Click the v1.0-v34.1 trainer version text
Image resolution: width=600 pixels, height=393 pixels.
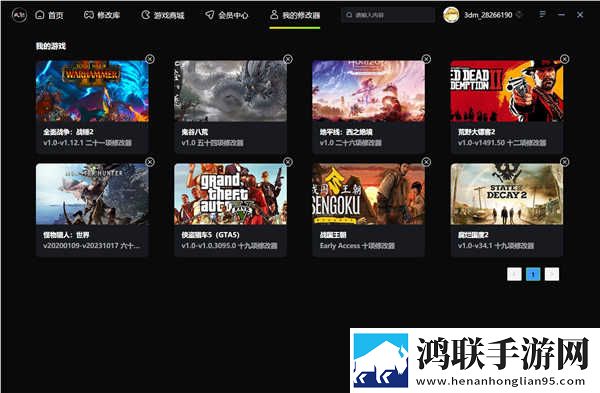click(496, 246)
